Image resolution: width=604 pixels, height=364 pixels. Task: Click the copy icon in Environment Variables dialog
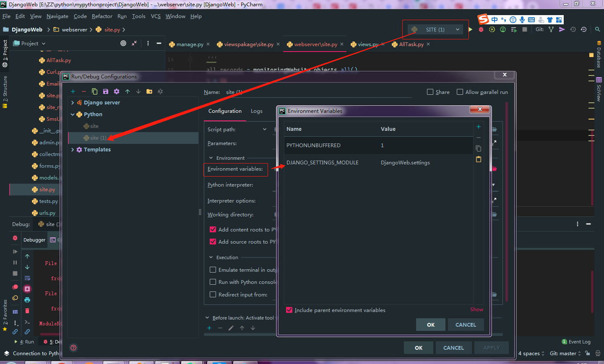(479, 148)
